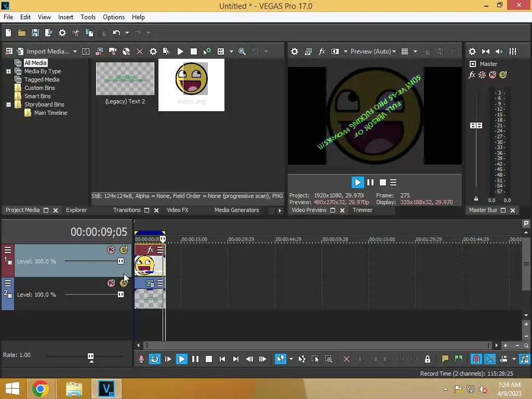Copy selection with Copy icon
This screenshot has width=532, height=399.
click(x=89, y=33)
